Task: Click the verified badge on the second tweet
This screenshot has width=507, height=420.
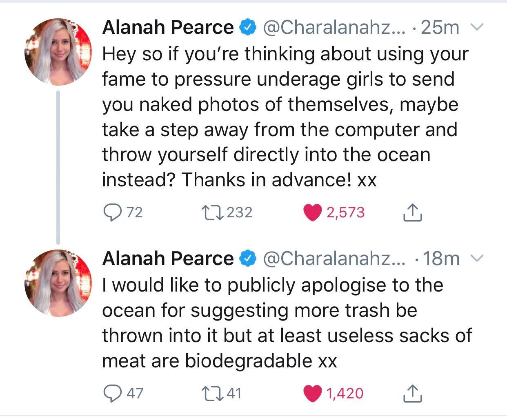Action: [x=248, y=258]
